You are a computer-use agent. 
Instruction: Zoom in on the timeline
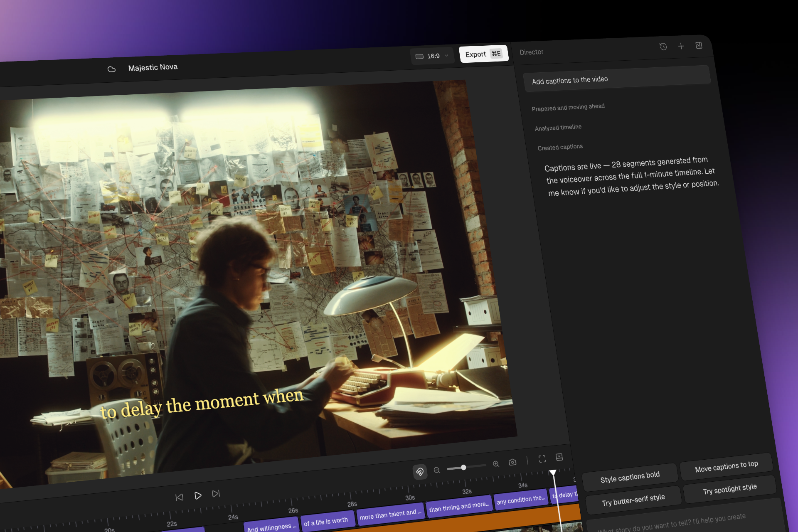(496, 464)
